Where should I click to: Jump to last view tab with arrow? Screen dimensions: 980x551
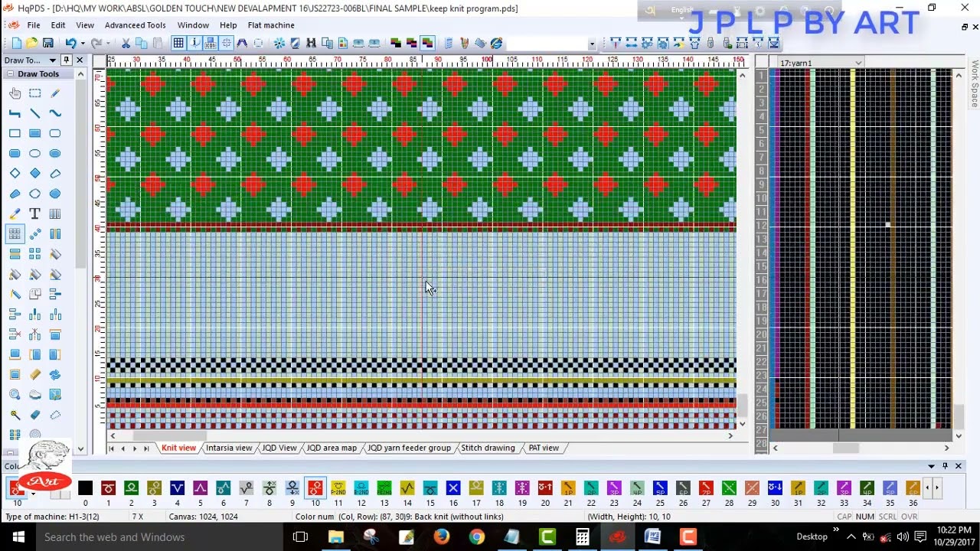point(146,448)
